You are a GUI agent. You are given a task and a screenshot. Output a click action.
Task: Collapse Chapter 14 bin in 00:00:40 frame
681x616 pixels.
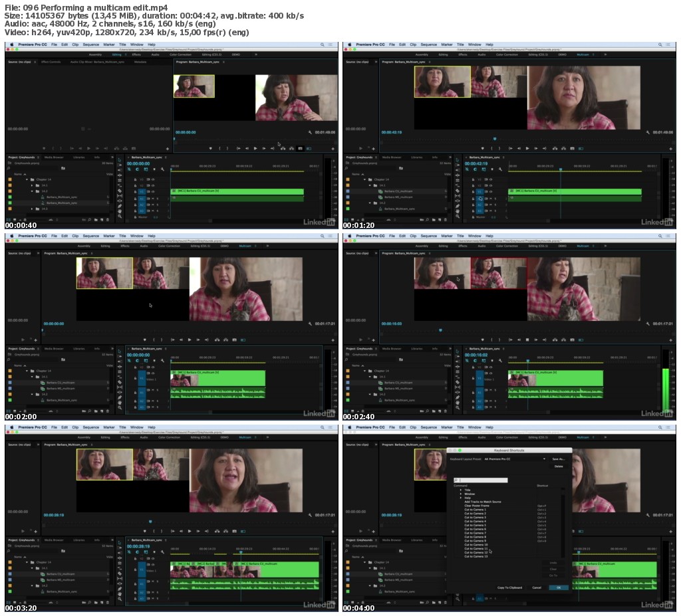tap(27, 179)
